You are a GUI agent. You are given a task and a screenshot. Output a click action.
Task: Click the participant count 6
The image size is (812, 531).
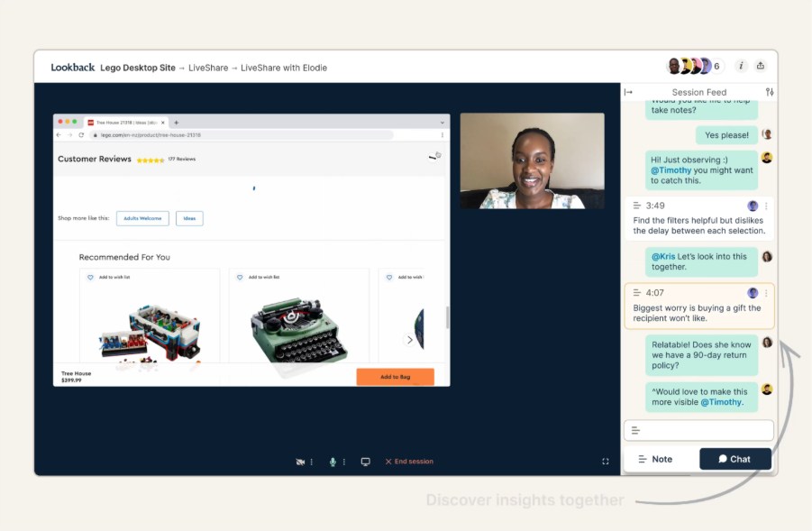tap(716, 67)
